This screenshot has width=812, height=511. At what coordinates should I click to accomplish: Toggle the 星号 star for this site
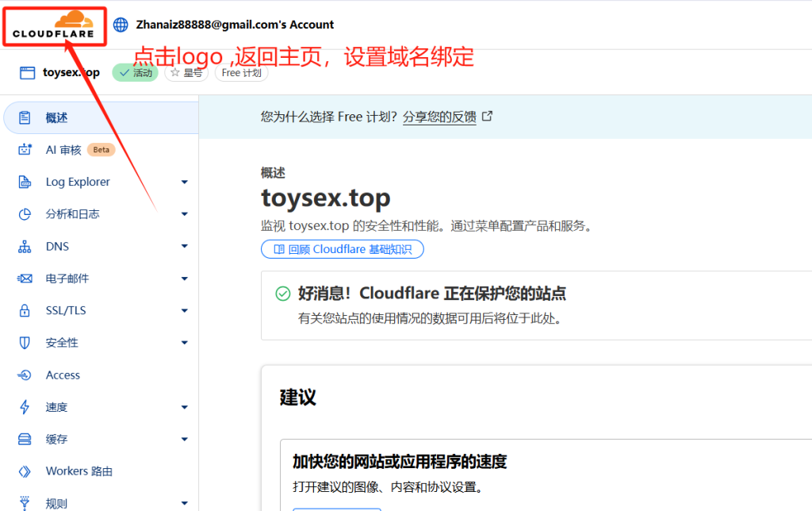[186, 72]
